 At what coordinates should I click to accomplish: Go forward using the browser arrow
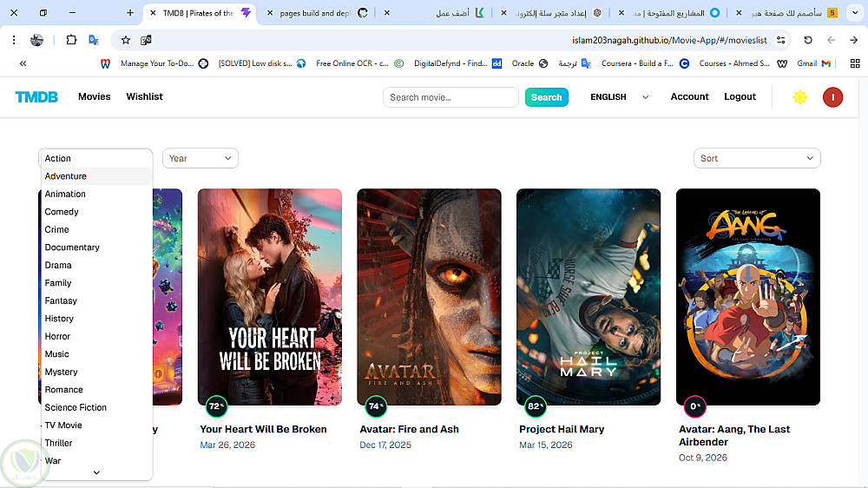tap(853, 40)
